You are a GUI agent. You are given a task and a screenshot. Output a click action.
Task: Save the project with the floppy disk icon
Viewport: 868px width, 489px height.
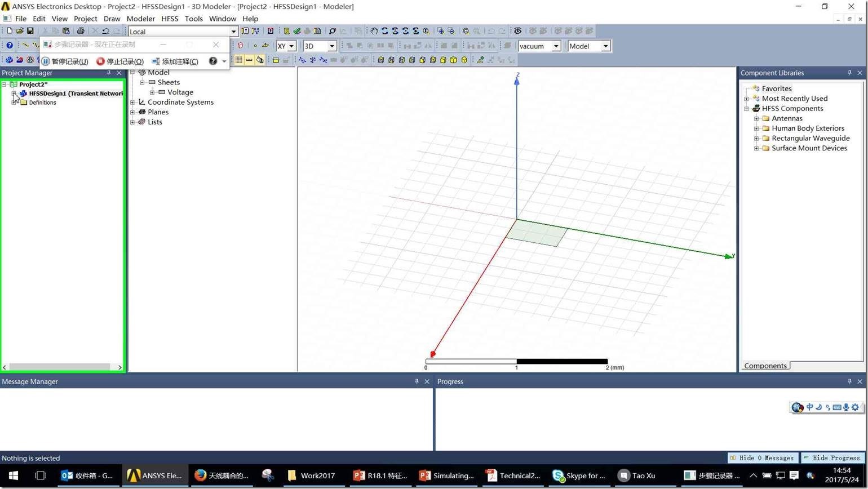(x=30, y=31)
